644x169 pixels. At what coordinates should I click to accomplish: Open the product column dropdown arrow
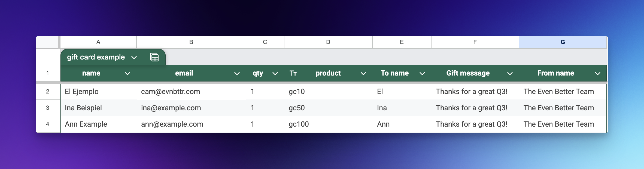coord(363,73)
